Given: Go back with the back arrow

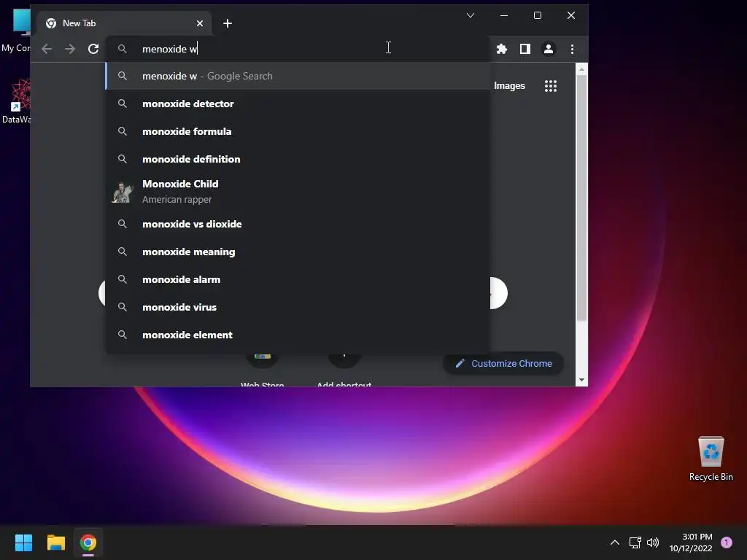Looking at the screenshot, I should pyautogui.click(x=47, y=49).
